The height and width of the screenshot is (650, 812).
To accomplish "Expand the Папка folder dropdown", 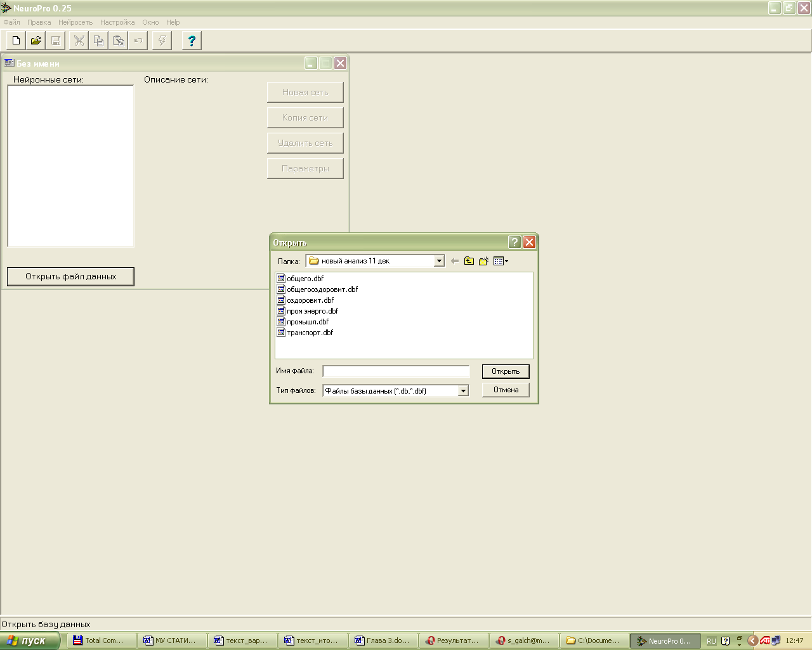I will tap(439, 261).
